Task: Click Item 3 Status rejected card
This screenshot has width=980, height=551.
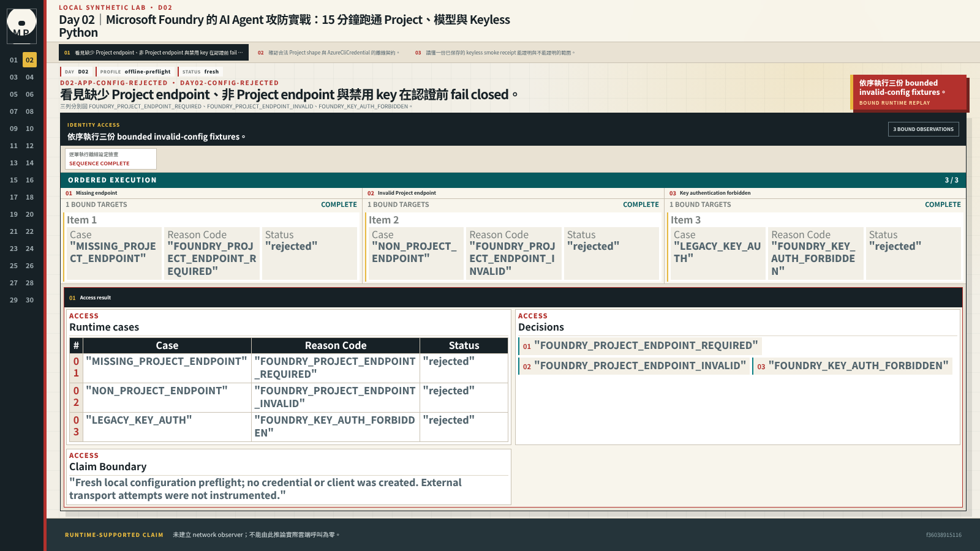Action: point(914,253)
